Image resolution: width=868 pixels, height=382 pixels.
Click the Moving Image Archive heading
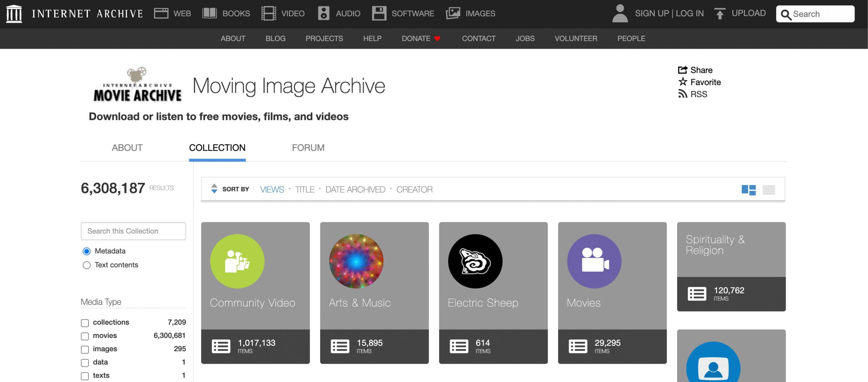[x=289, y=86]
